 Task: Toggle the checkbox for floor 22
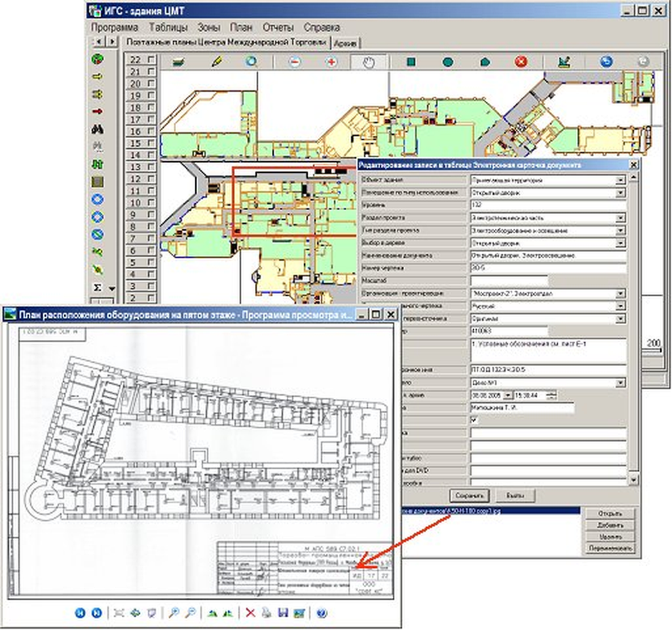(x=151, y=60)
